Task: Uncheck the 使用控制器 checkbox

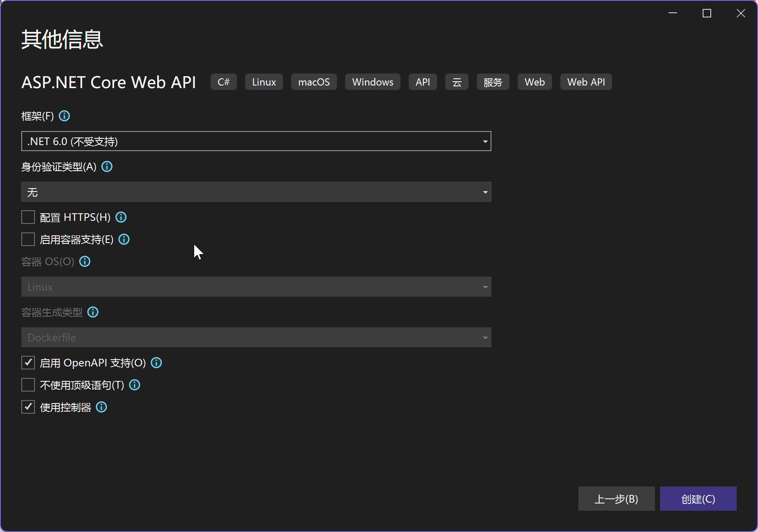Action: [28, 407]
